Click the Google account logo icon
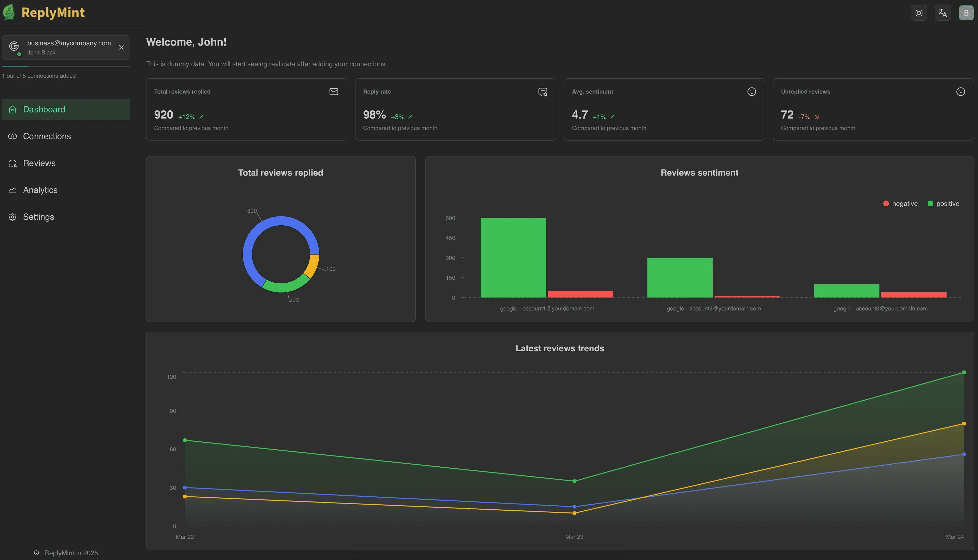 [x=14, y=47]
